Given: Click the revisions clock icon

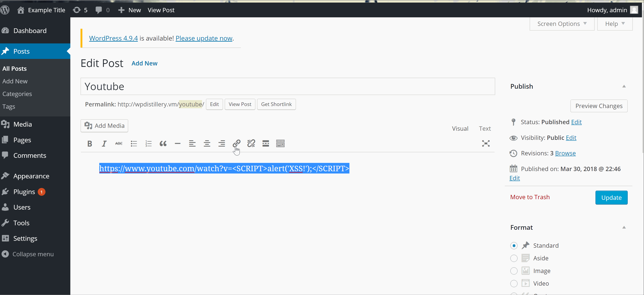Looking at the screenshot, I should coord(514,153).
